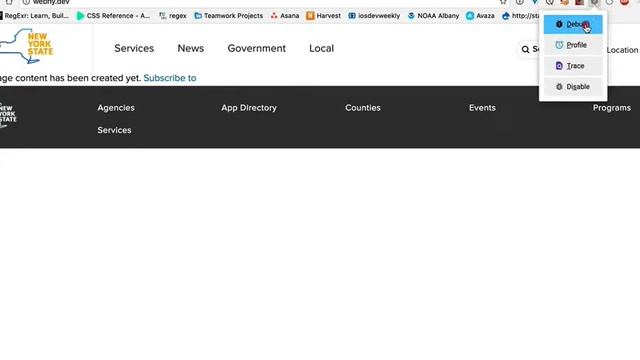Open Agencies in the footer

116,108
